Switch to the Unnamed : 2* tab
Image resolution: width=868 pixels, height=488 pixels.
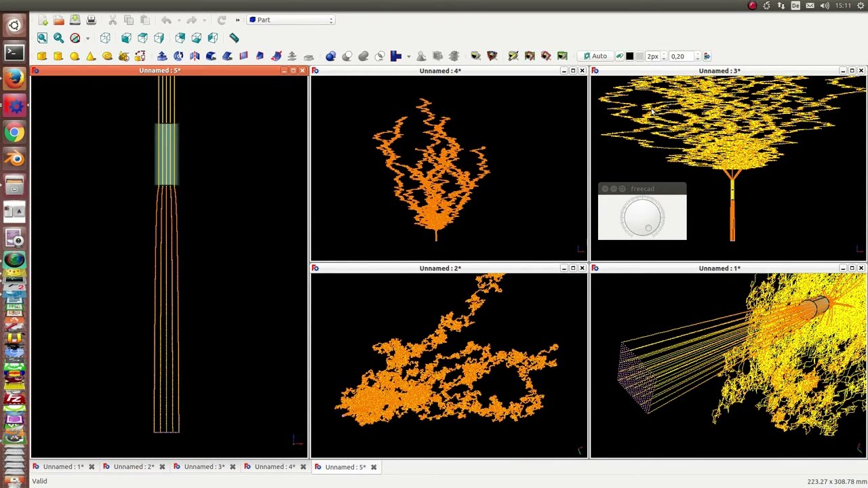pyautogui.click(x=134, y=467)
